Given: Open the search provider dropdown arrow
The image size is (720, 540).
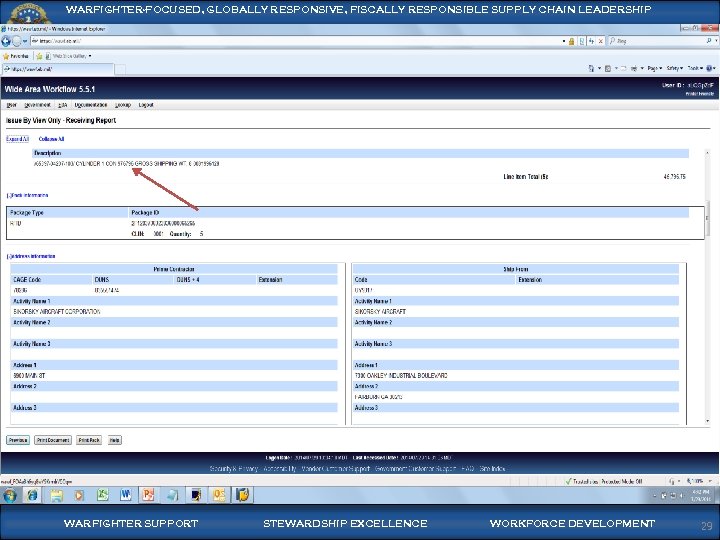Looking at the screenshot, I should pos(716,41).
